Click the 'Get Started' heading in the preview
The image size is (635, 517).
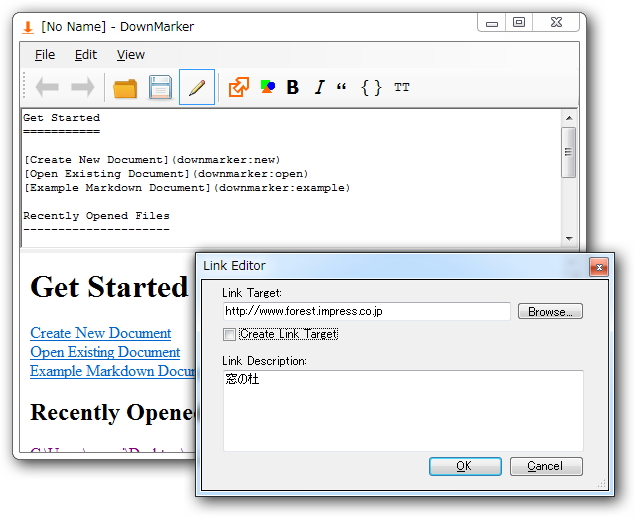pyautogui.click(x=109, y=287)
